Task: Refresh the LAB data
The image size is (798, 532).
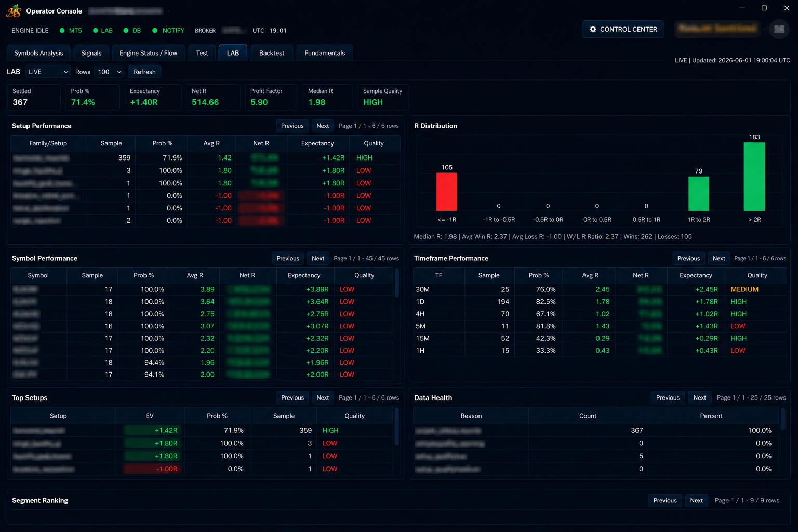Action: tap(144, 72)
